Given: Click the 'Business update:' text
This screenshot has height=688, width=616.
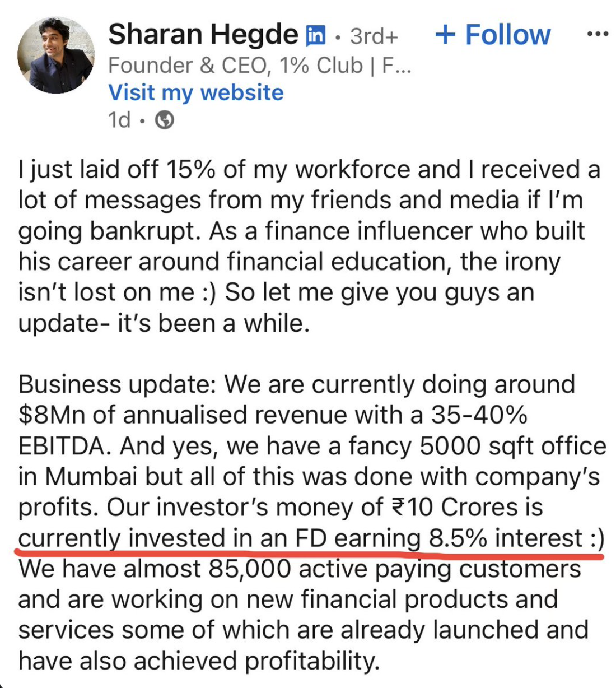Looking at the screenshot, I should pyautogui.click(x=118, y=385).
